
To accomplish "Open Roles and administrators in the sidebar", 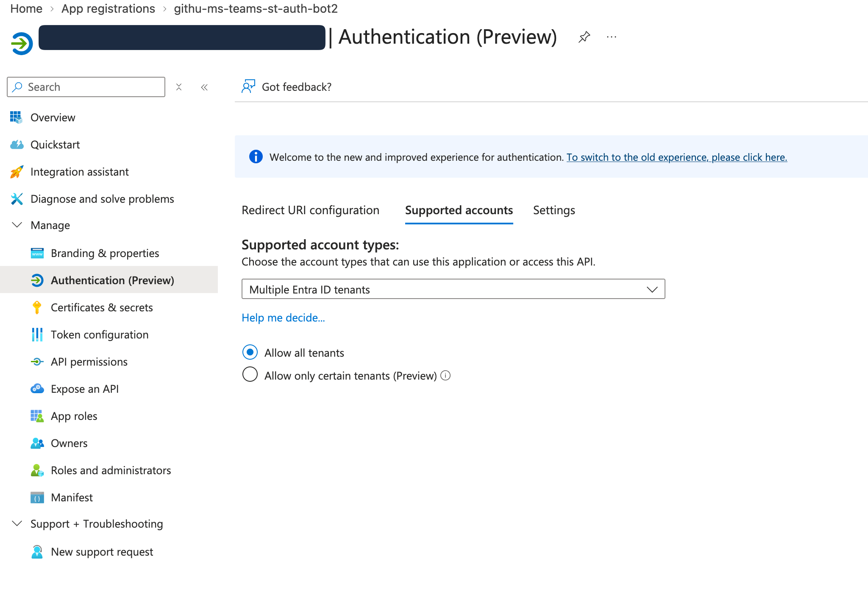I will coord(109,470).
